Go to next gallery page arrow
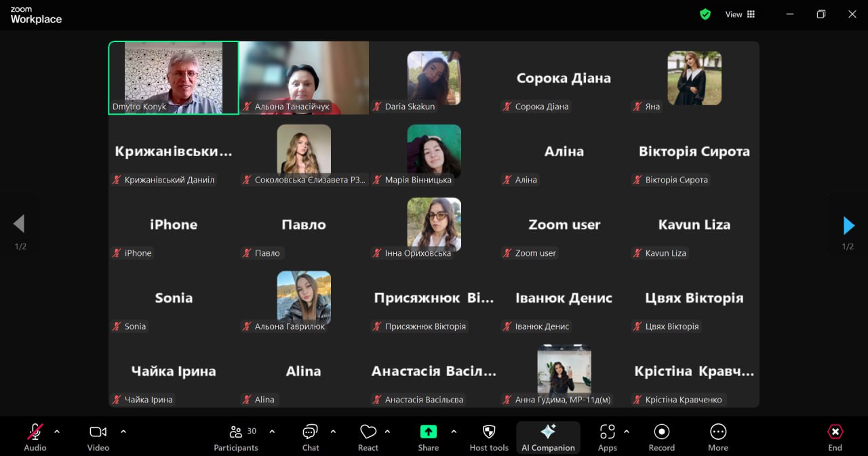Viewport: 868px width, 456px height. (x=848, y=225)
